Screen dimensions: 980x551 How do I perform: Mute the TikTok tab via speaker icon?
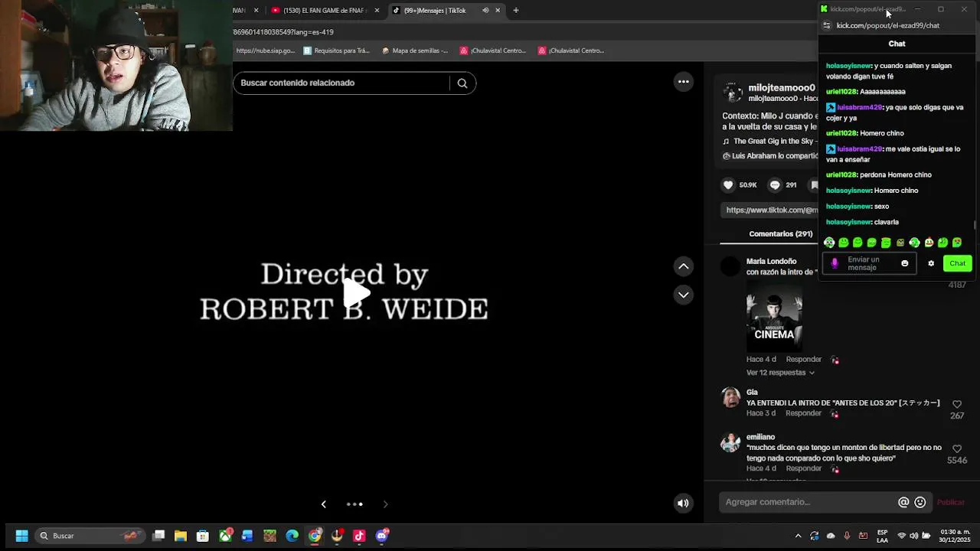[485, 11]
